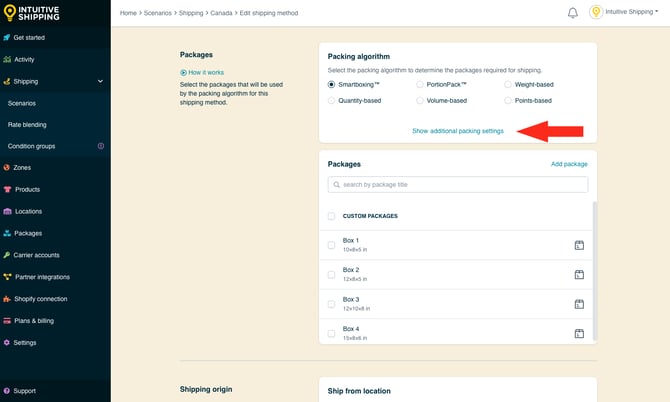This screenshot has width=670, height=402.
Task: Open Rate blending in the sidebar
Action: [x=27, y=125]
